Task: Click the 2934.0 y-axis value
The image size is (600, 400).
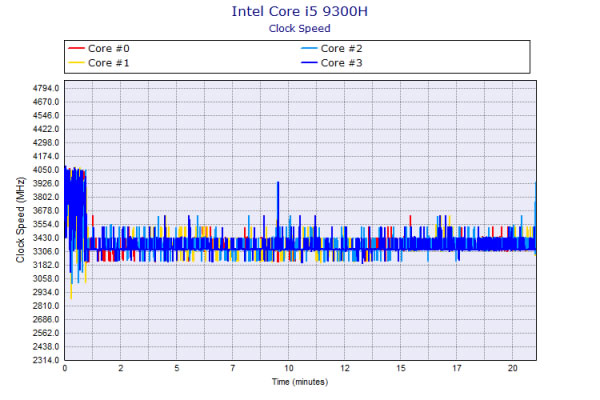Action: 46,292
